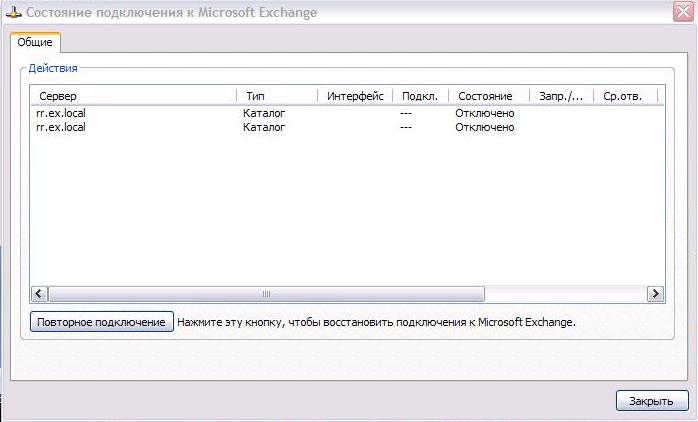Click the Подкл. column header

[x=420, y=96]
